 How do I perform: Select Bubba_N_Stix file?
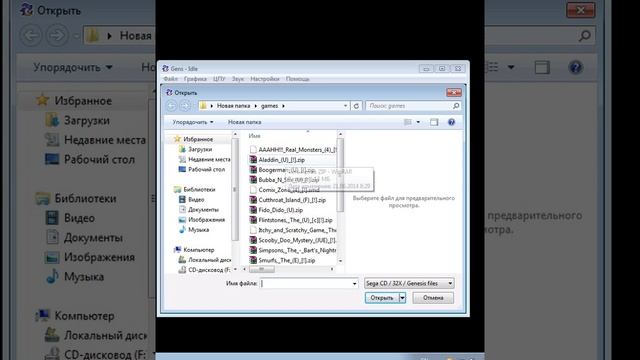click(284, 180)
